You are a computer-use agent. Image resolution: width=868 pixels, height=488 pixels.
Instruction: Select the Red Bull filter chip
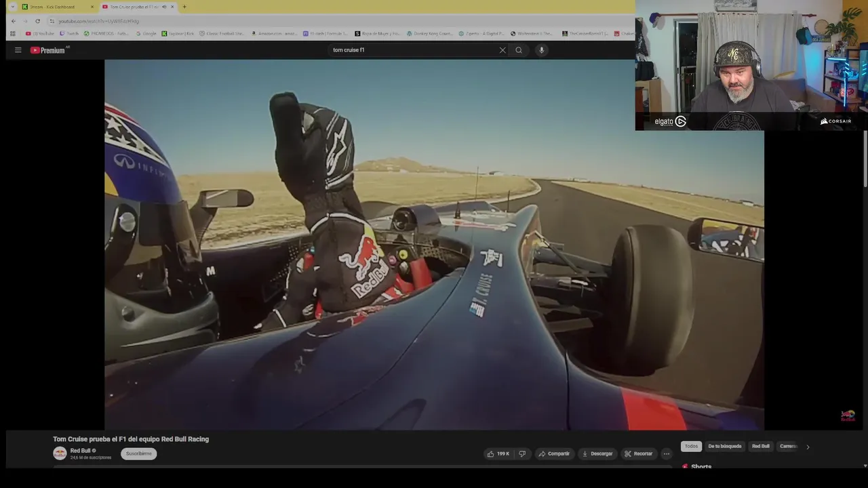point(761,446)
